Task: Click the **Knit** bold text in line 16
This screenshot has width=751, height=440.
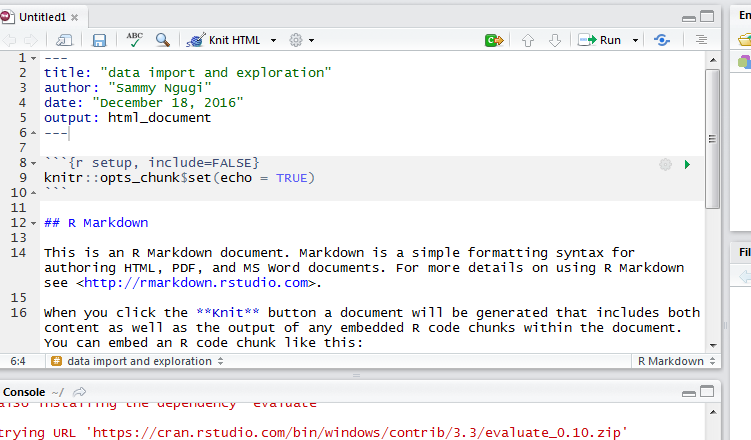Action: [x=228, y=313]
